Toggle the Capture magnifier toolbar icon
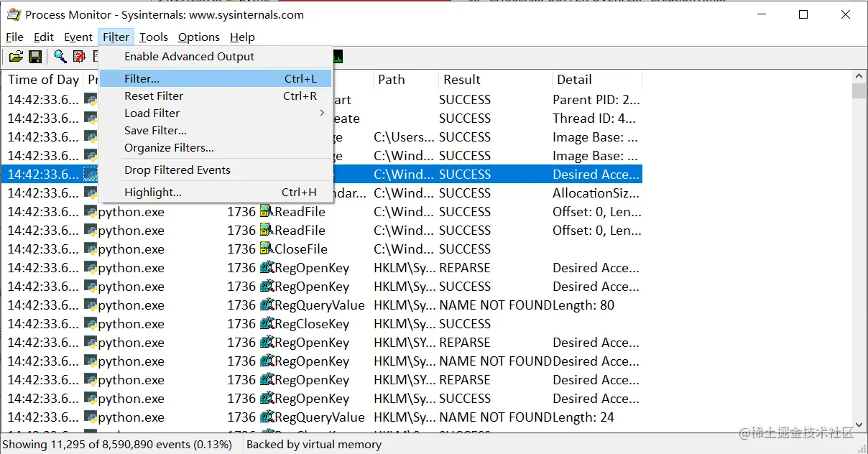The height and width of the screenshot is (454, 868). (60, 57)
